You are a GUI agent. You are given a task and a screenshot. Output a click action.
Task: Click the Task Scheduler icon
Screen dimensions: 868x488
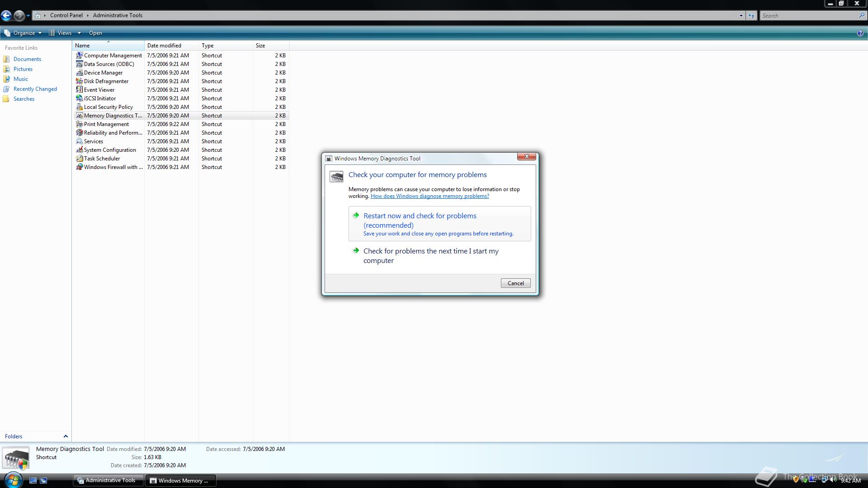click(79, 159)
